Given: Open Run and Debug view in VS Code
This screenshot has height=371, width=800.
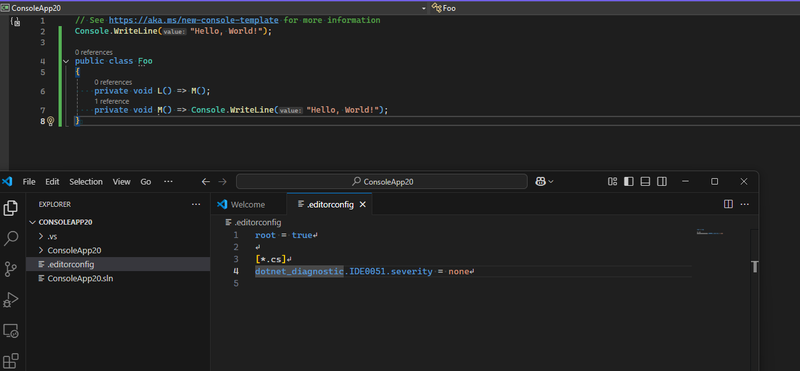Looking at the screenshot, I should 11,300.
